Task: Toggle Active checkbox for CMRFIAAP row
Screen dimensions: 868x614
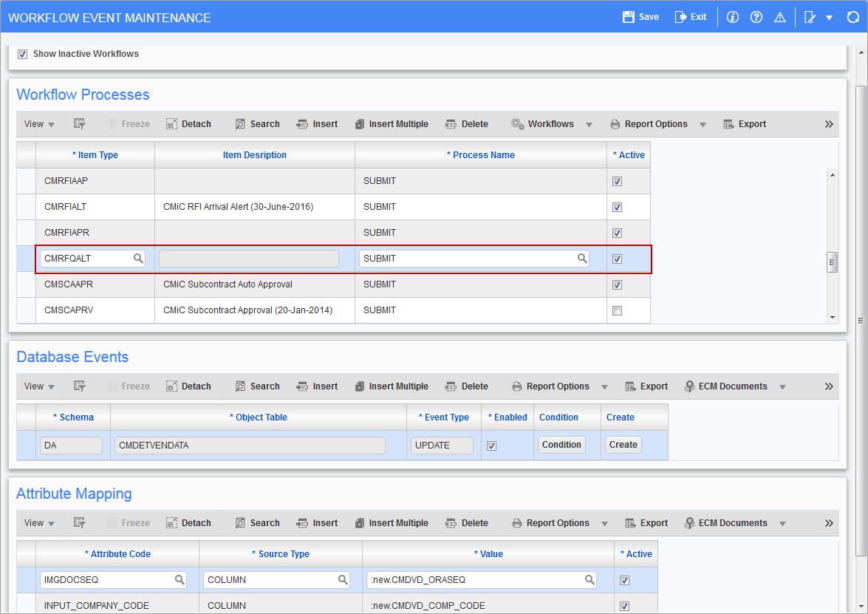Action: (618, 181)
